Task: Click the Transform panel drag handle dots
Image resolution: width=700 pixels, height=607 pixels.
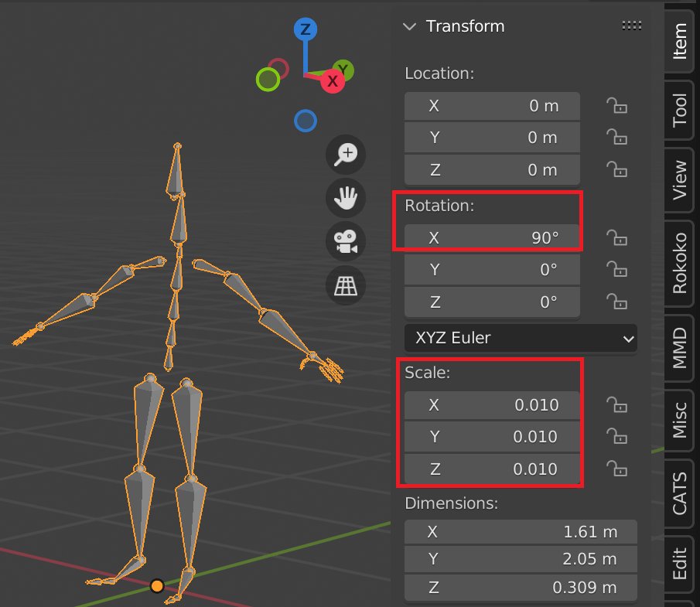Action: click(632, 26)
